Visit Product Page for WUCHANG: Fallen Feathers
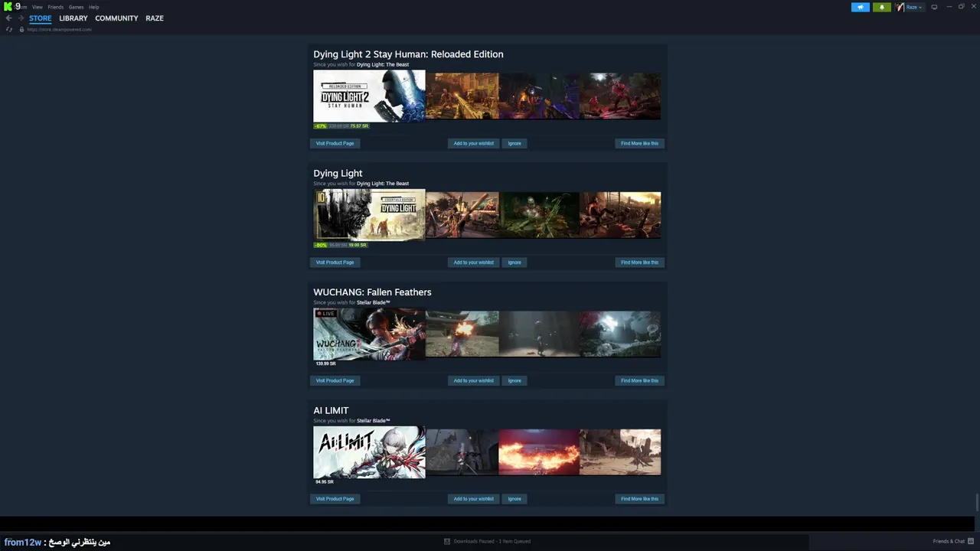 [335, 380]
